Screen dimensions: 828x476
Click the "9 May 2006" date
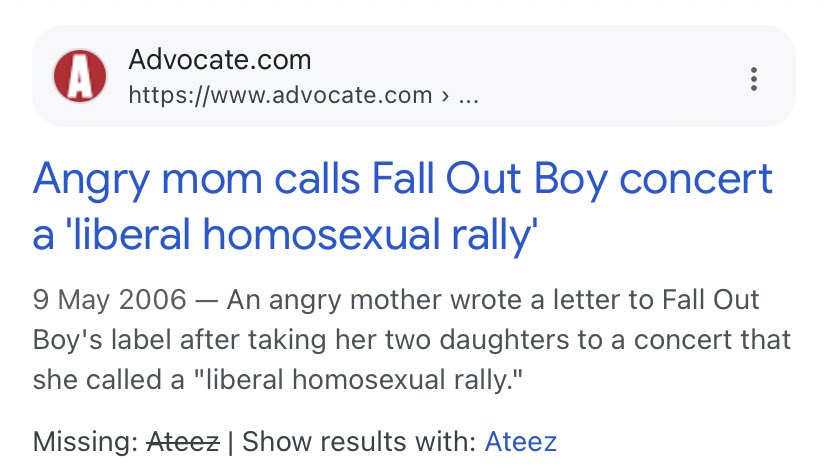[x=109, y=299]
